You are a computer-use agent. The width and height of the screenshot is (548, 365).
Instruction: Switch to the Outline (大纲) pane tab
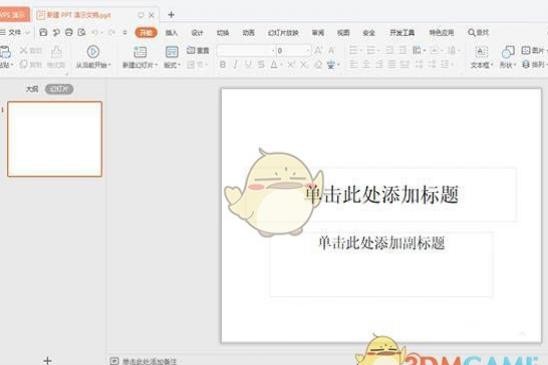pos(32,90)
